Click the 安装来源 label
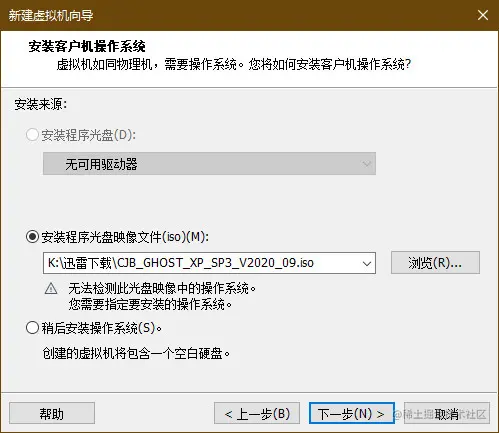This screenshot has width=499, height=433. (41, 105)
